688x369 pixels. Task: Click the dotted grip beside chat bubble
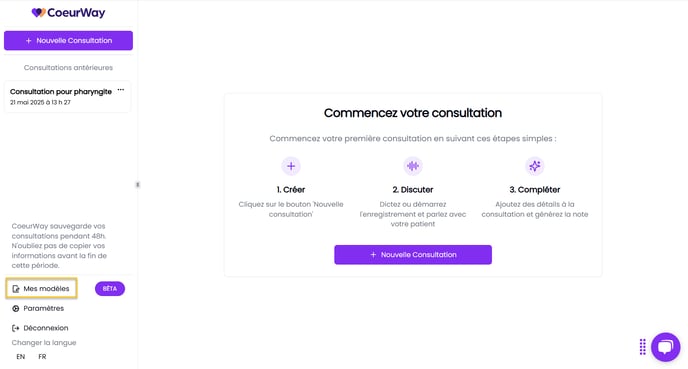(642, 347)
